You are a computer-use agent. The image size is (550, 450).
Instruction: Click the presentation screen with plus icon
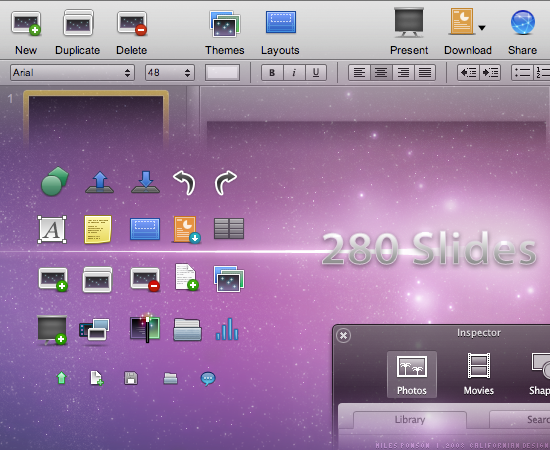coord(52,330)
